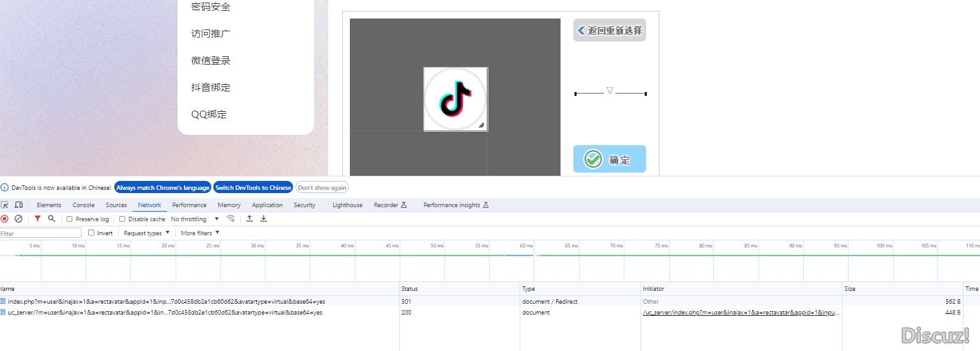This screenshot has width=980, height=351.
Task: Open network conditions wifi icon
Action: (x=231, y=219)
